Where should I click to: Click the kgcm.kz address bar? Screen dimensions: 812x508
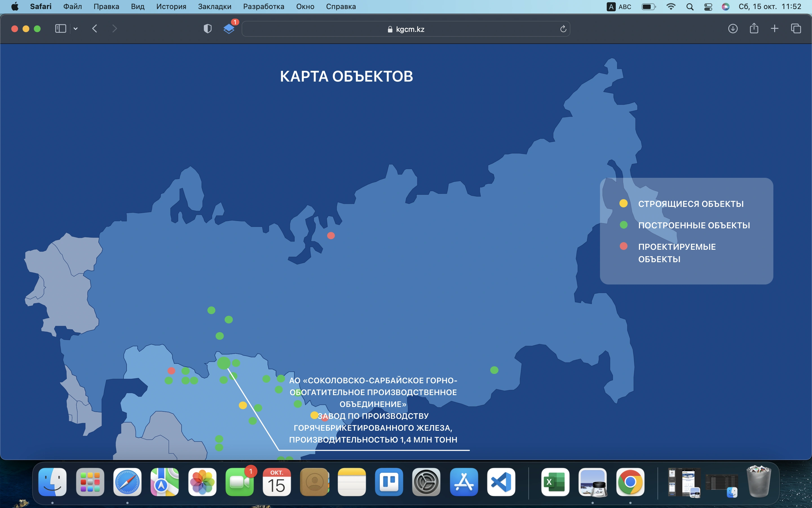(x=406, y=29)
